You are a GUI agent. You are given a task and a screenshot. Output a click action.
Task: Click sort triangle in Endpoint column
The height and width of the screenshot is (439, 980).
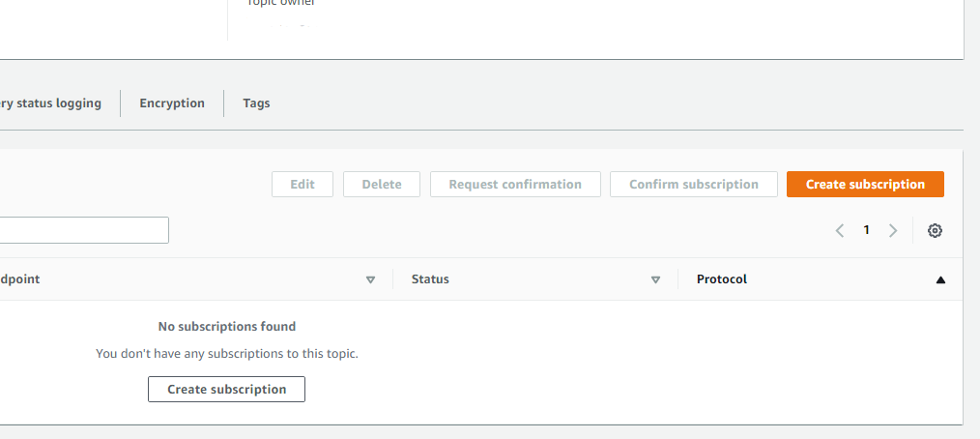point(370,279)
